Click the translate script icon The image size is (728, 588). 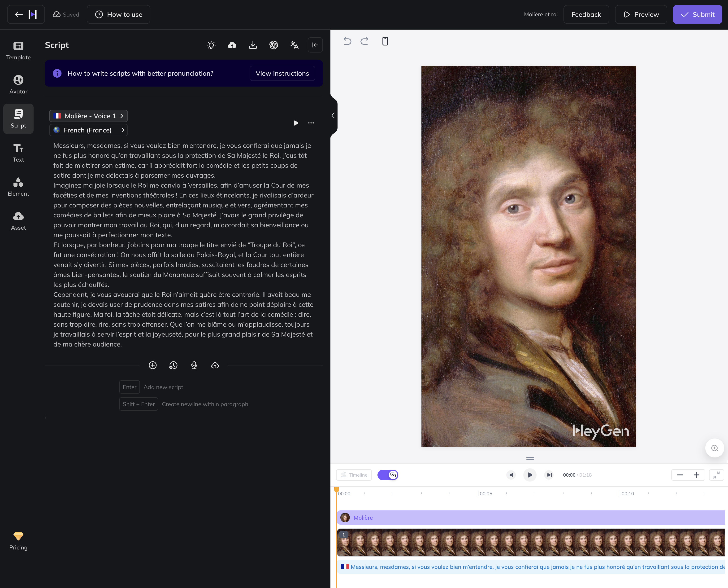295,45
